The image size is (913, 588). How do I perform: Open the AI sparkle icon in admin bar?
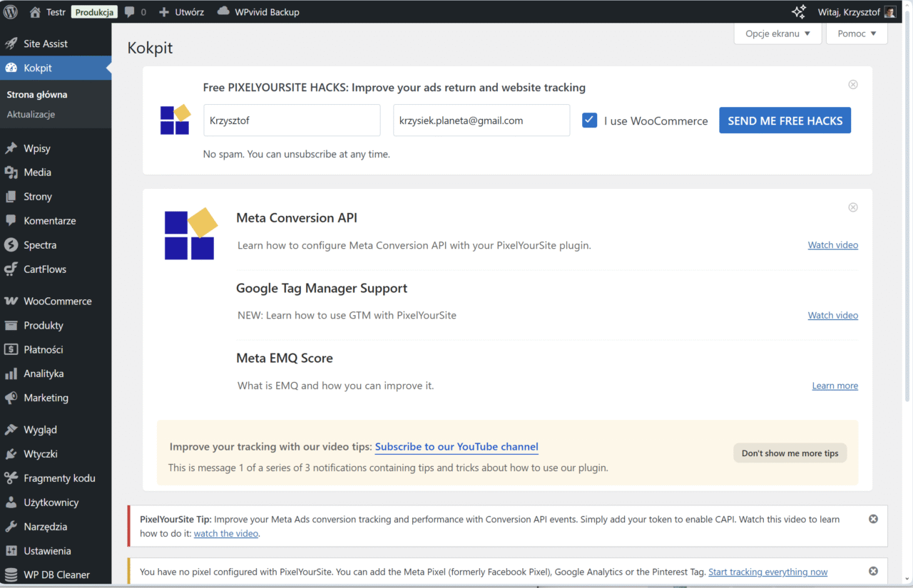coord(799,11)
